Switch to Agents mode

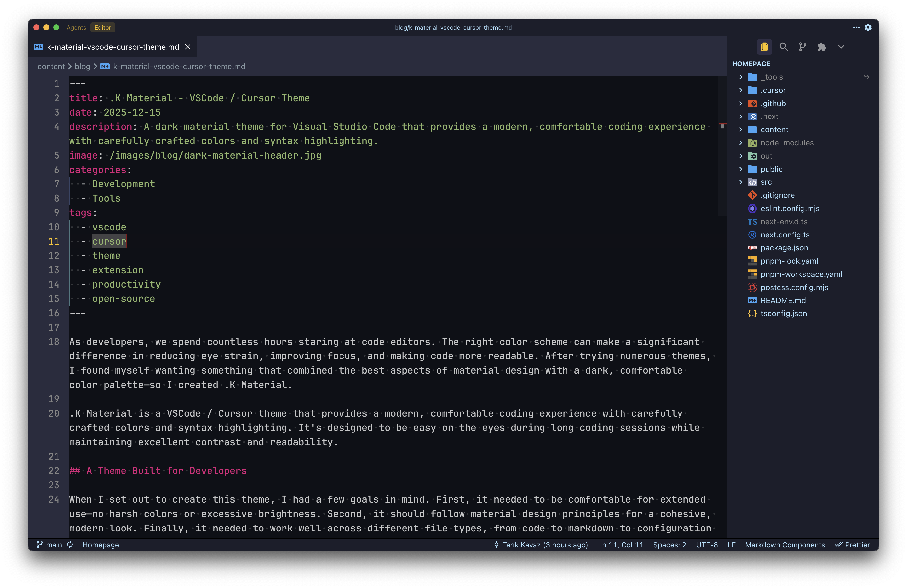(x=76, y=27)
